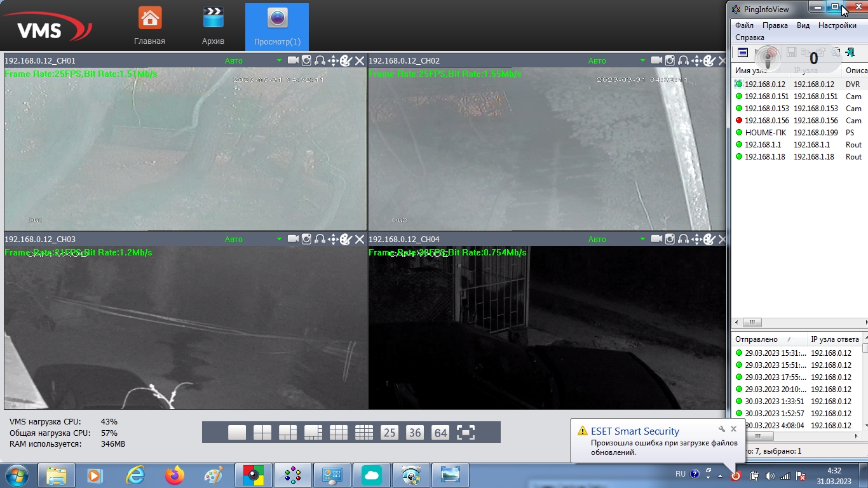This screenshot has height=488, width=868.
Task: Toggle fullscreen view mode
Action: point(466,433)
